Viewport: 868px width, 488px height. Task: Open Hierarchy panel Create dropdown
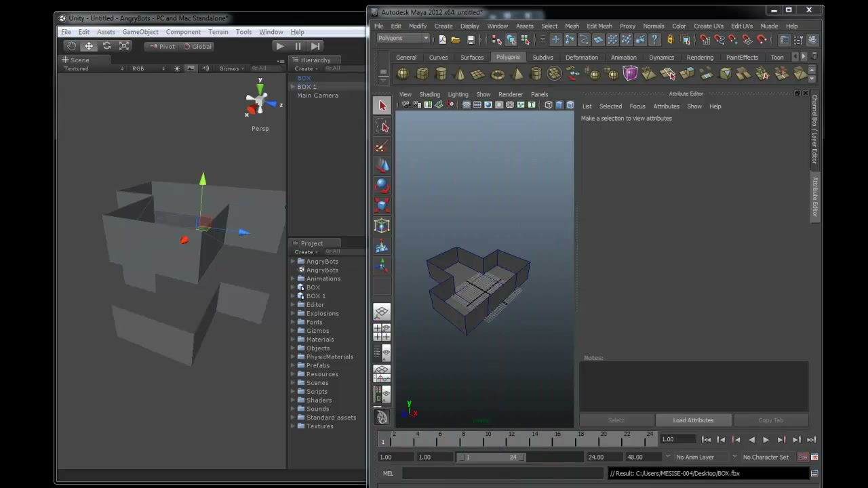pos(306,68)
